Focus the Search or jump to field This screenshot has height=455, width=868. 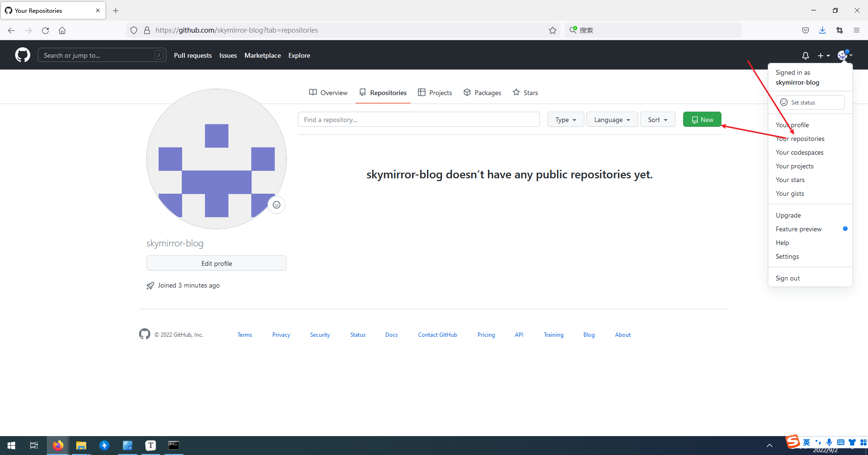[102, 55]
